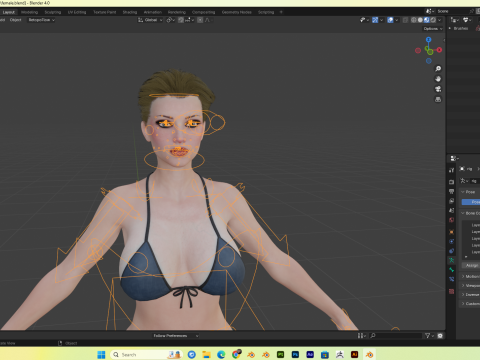
Task: Click the pan view hand icon
Action: (x=438, y=79)
